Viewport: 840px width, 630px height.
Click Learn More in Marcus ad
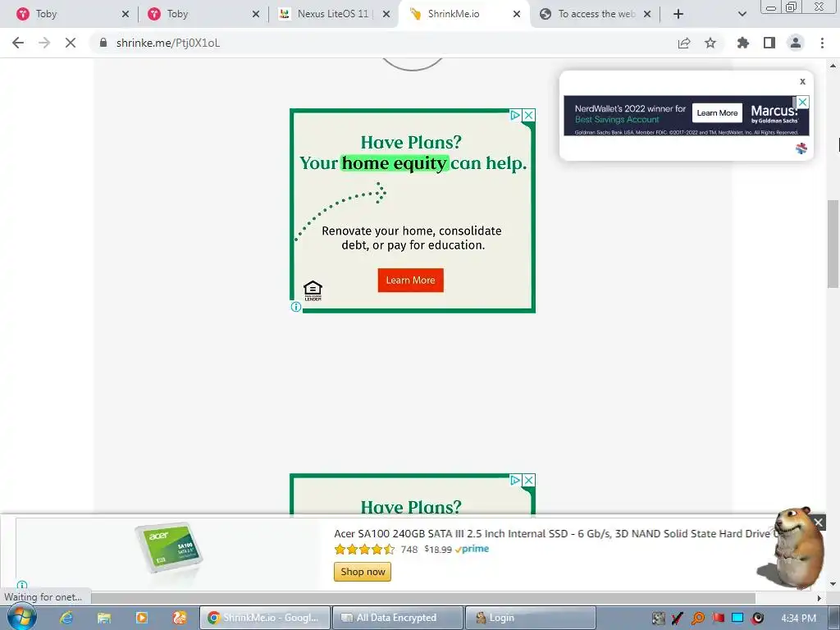click(x=717, y=113)
